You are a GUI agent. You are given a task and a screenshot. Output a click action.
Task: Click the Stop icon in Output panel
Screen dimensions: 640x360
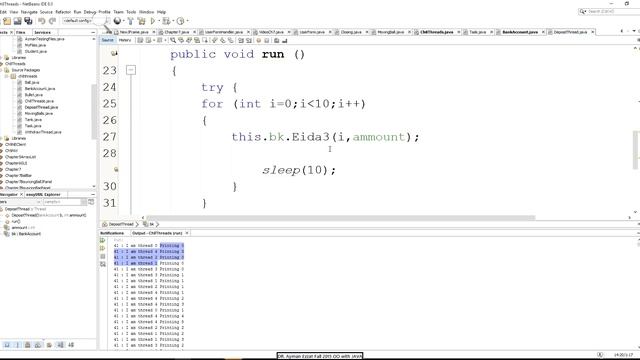tap(102, 256)
